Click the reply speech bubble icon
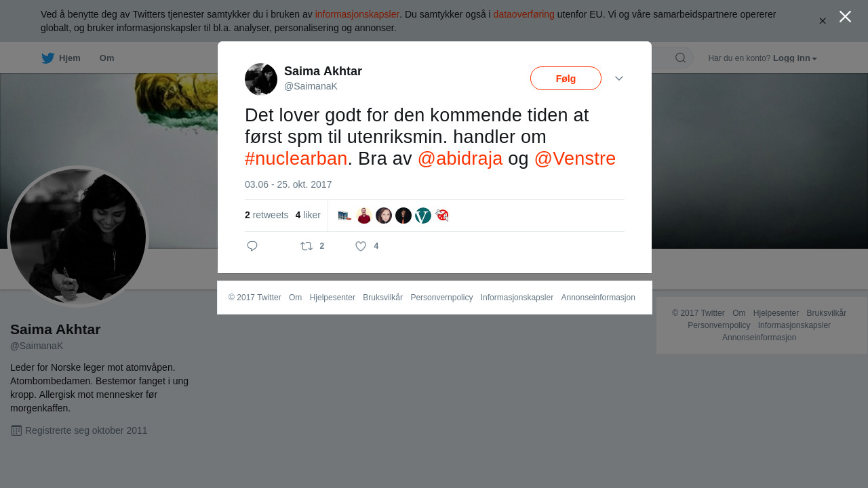Image resolution: width=868 pixels, height=488 pixels. pyautogui.click(x=252, y=246)
